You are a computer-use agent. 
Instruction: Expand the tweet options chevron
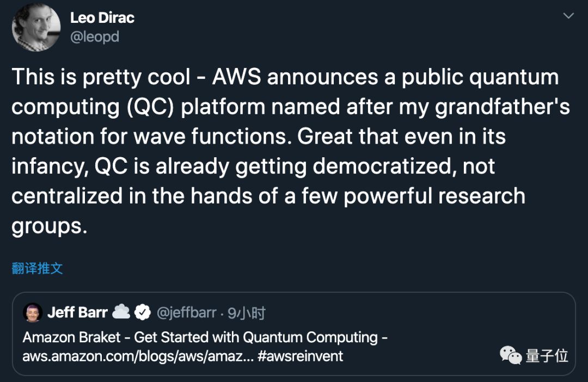point(568,16)
